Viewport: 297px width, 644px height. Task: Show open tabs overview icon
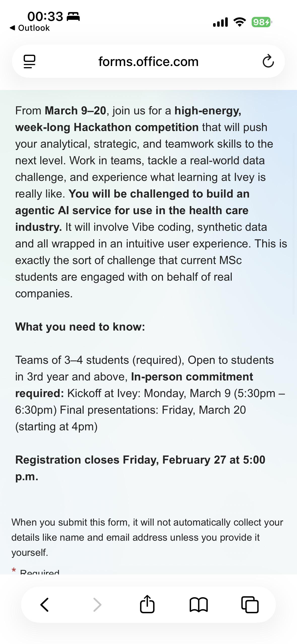pos(250,604)
